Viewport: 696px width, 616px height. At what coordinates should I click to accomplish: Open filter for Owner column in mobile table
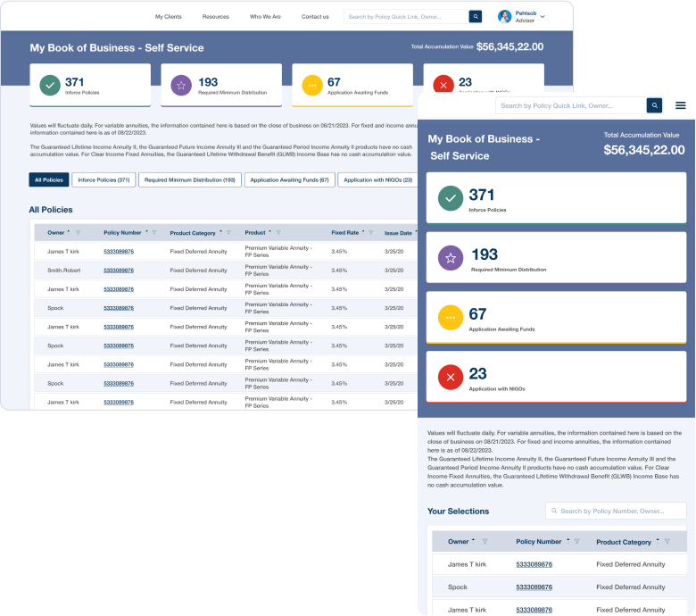coord(485,541)
